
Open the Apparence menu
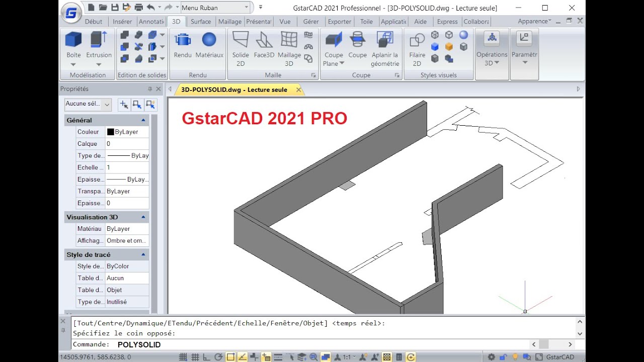click(534, 21)
